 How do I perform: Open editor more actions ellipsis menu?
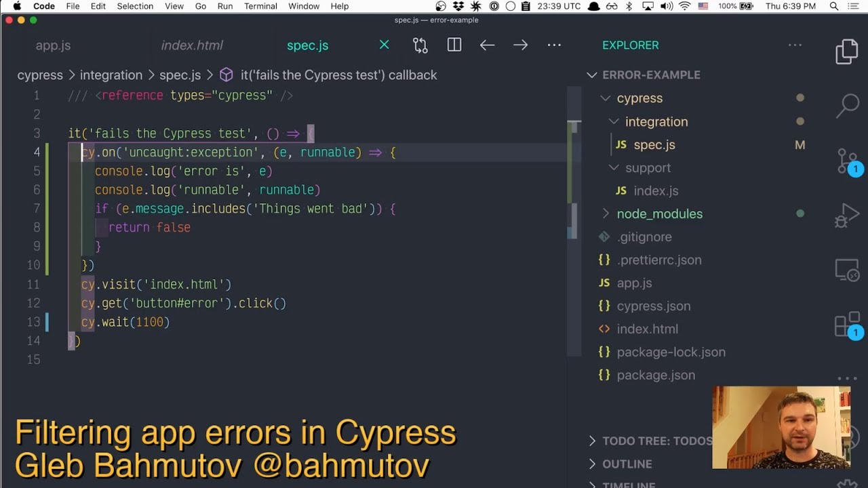coord(554,45)
